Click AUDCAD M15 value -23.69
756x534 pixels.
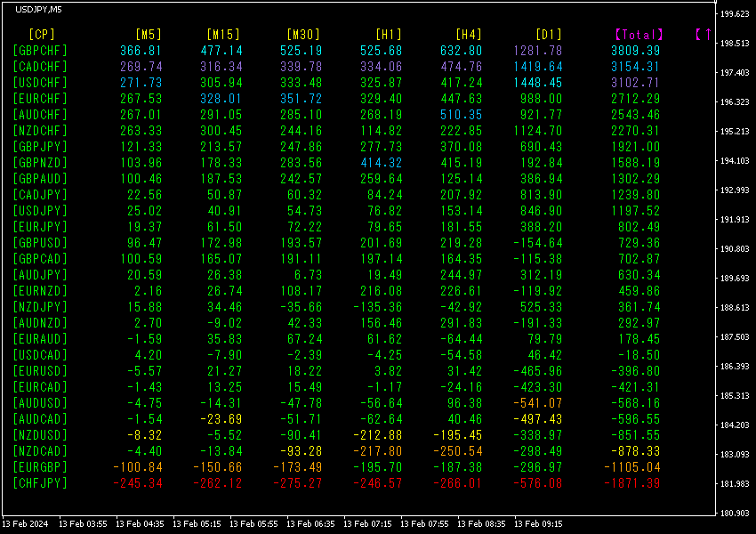pos(221,418)
